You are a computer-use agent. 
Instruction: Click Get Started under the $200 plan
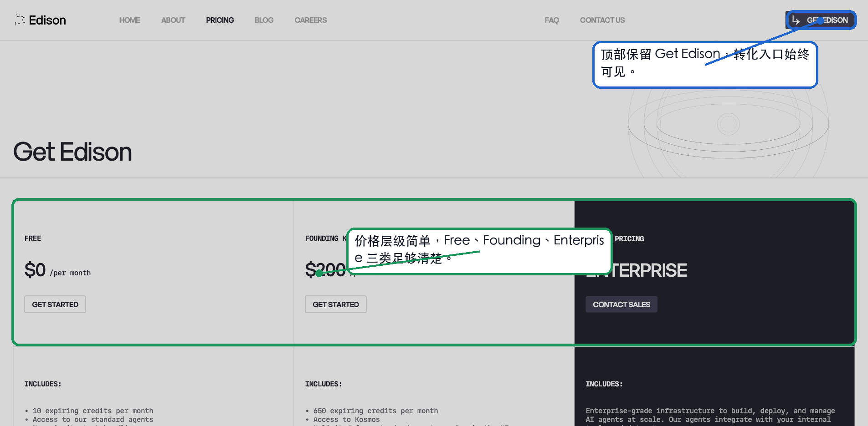[x=336, y=304]
